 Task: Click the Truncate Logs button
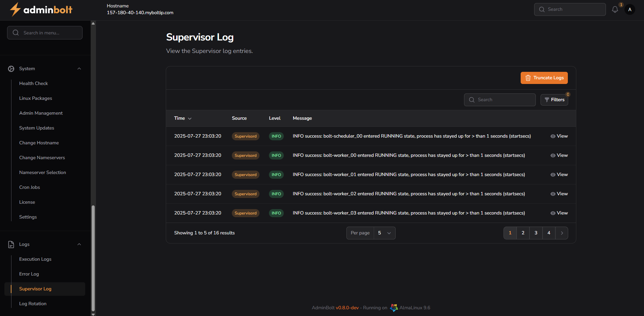pos(544,78)
